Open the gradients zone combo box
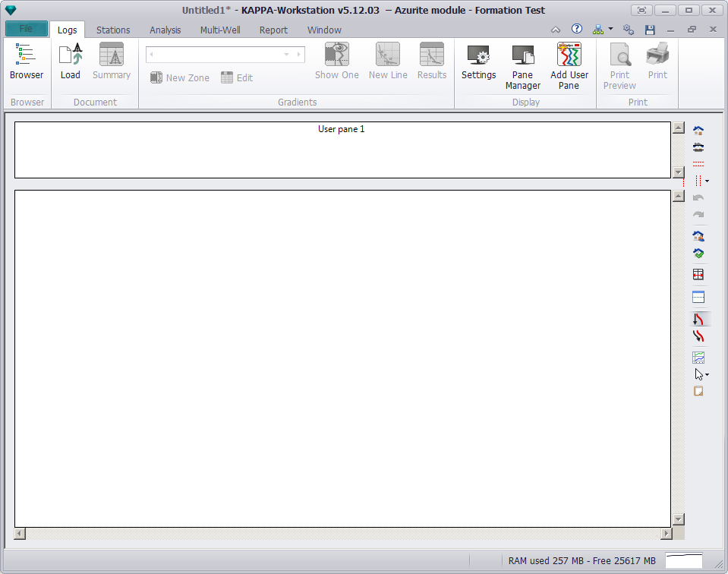Image resolution: width=728 pixels, height=574 pixels. tap(225, 55)
